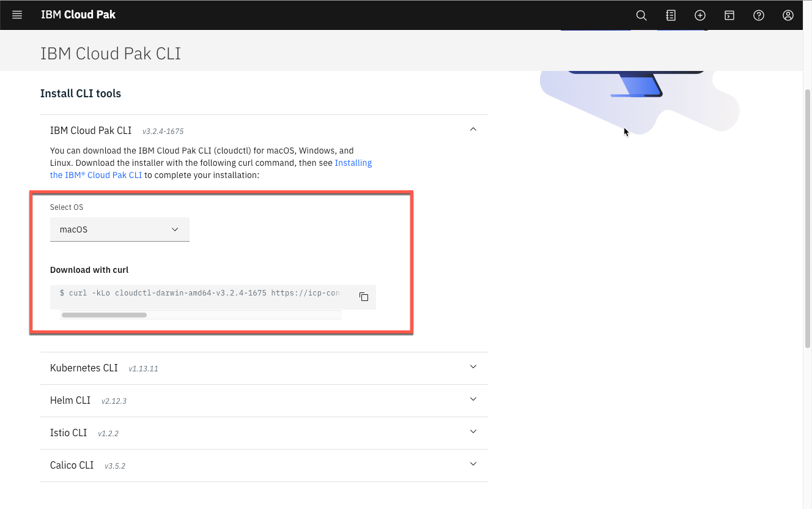Copy the curl command to clipboard
The width and height of the screenshot is (812, 509).
coord(364,297)
